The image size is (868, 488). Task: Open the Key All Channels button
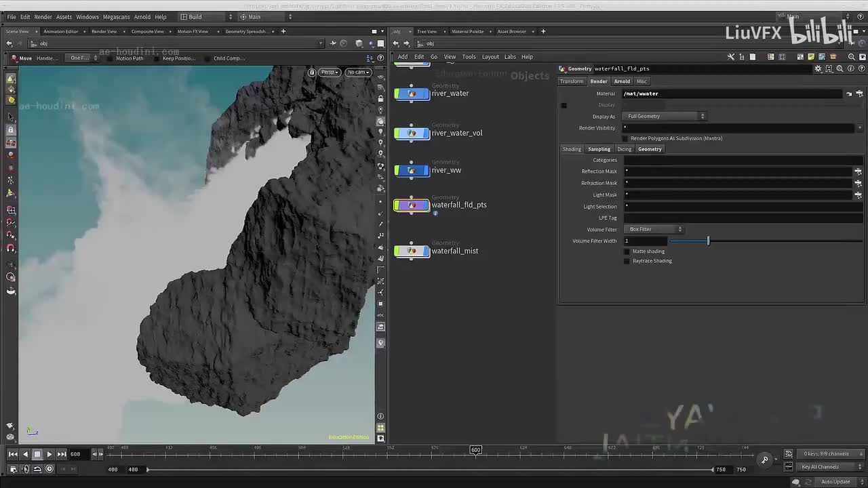pyautogui.click(x=820, y=467)
